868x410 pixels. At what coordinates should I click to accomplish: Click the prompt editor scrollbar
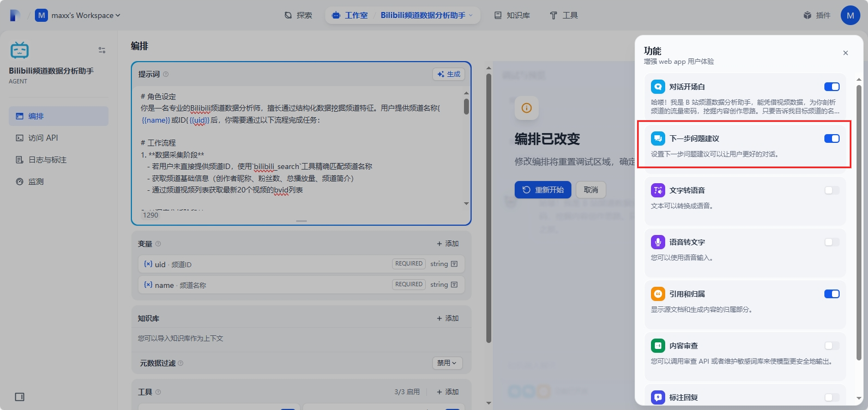click(466, 106)
